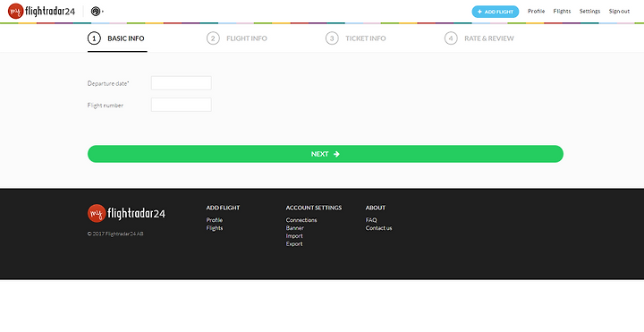The width and height of the screenshot is (644, 332).
Task: Click the step 4 circle icon
Action: click(x=451, y=38)
